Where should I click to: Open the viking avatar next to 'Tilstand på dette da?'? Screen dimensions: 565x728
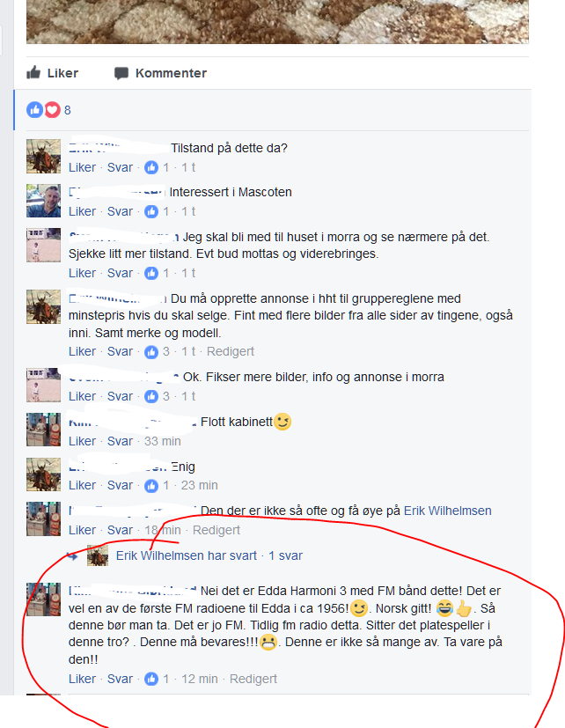coord(43,157)
